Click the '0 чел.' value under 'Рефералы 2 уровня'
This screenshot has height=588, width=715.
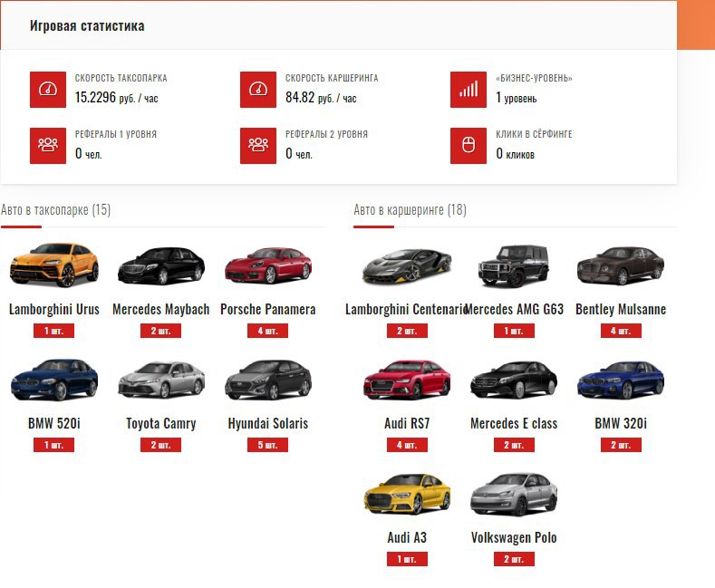coord(299,154)
